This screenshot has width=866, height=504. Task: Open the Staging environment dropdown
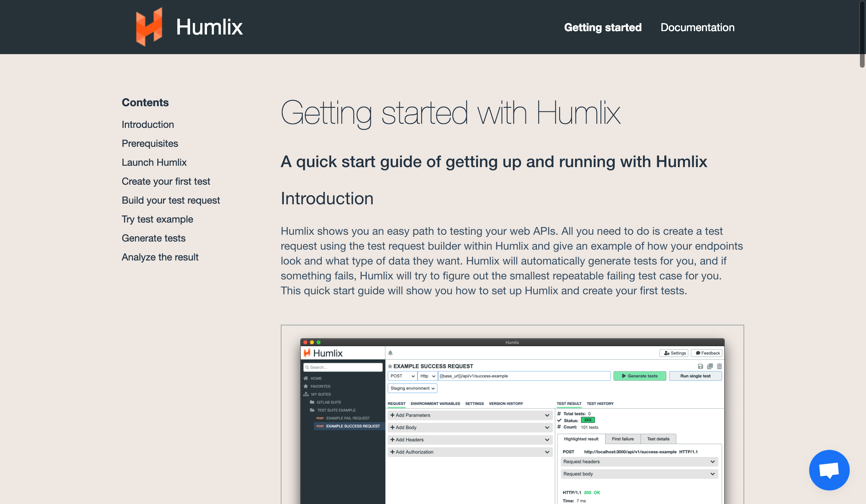(x=412, y=388)
